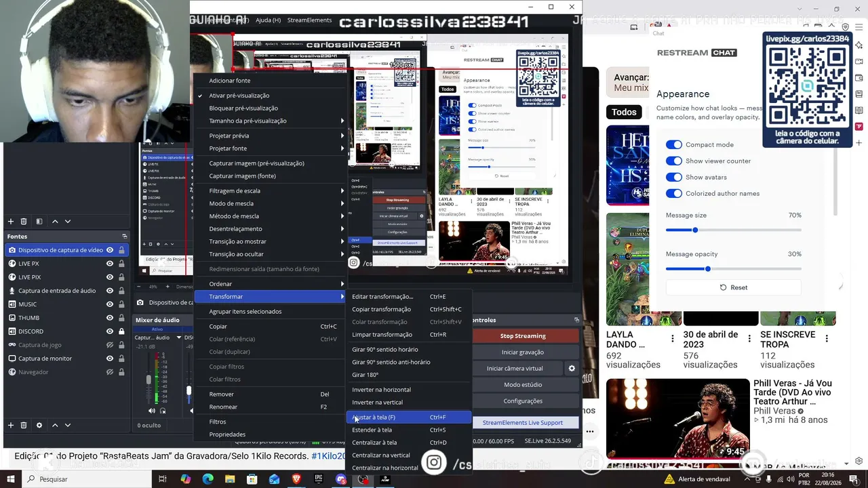Open source properties gear in Fontes toolbar

pos(39,425)
